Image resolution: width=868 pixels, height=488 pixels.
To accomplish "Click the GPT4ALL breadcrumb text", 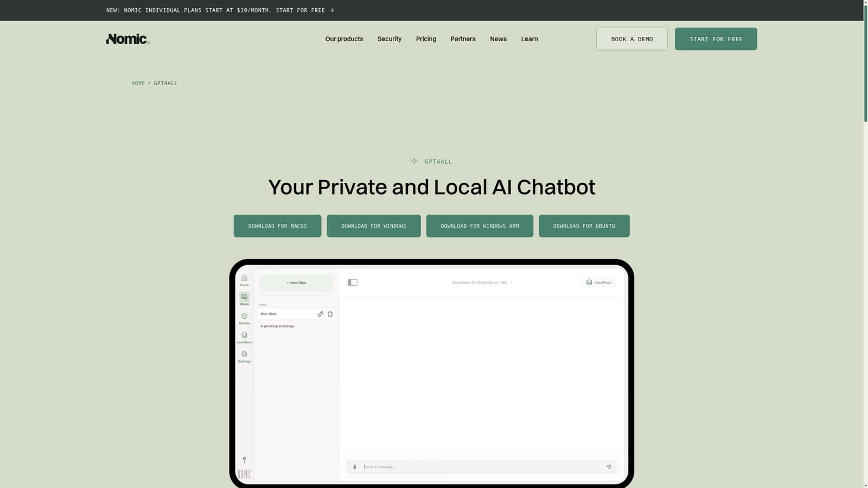I will [165, 83].
